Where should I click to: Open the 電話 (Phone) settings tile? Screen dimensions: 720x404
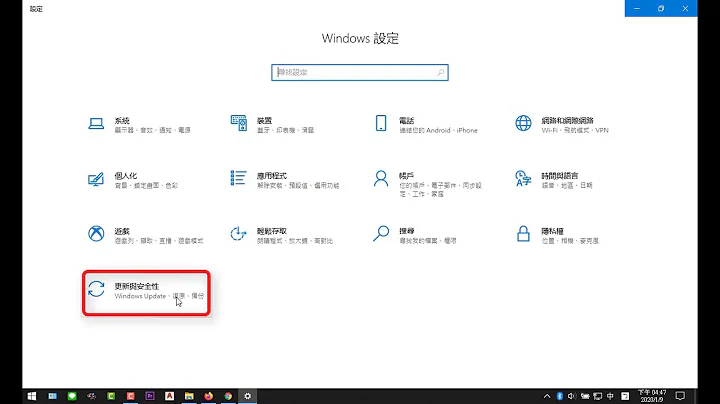[x=425, y=124]
